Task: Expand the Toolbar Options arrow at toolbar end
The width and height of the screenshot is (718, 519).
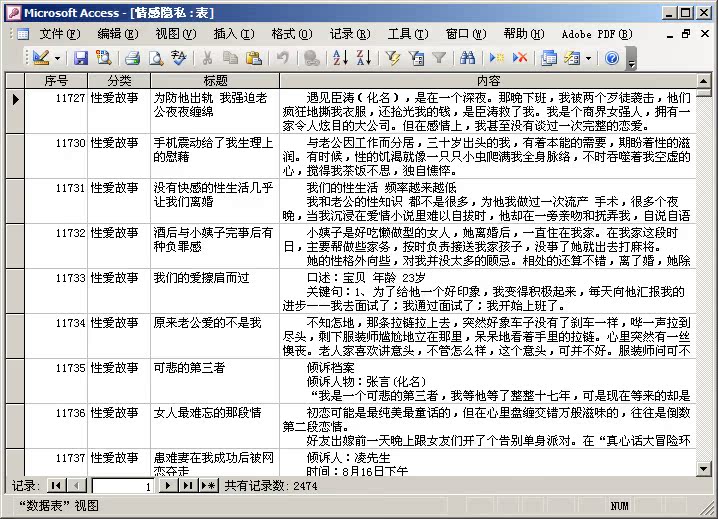Action: pyautogui.click(x=631, y=58)
